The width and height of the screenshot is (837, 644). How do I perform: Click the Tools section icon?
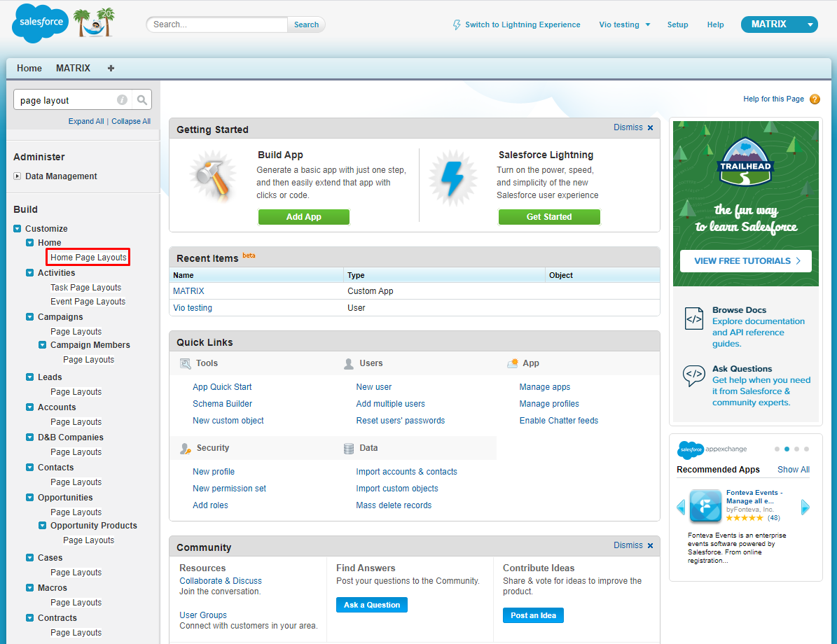click(x=185, y=364)
